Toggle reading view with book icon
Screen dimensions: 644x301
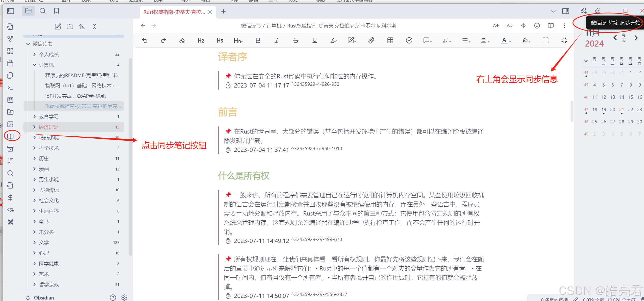tap(551, 26)
